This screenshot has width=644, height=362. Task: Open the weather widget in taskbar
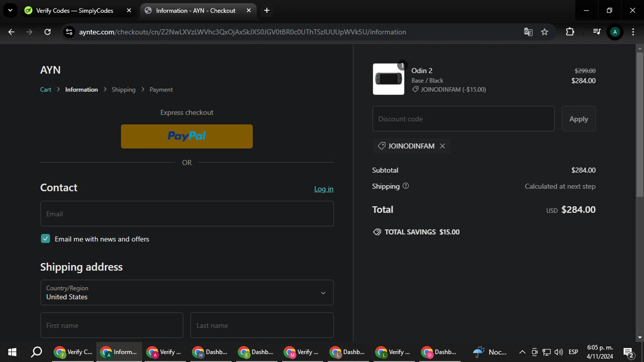coord(489,352)
